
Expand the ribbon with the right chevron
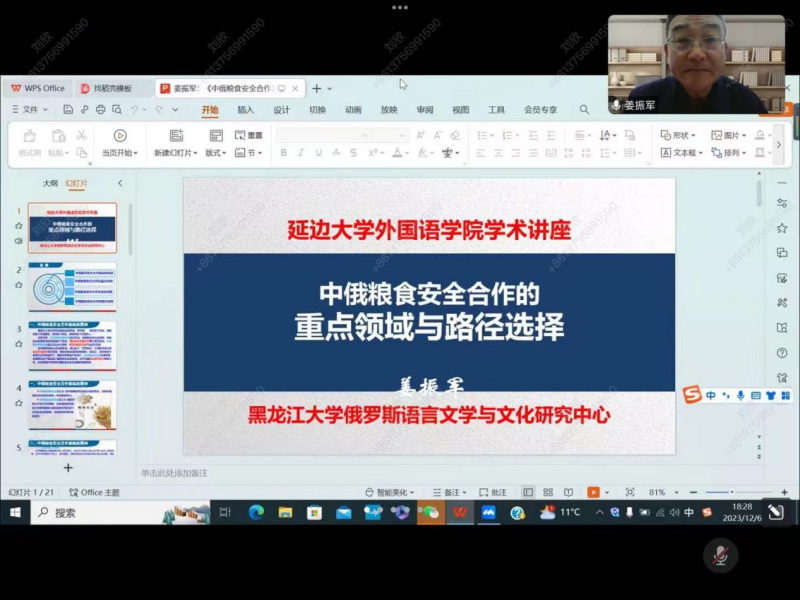779,145
